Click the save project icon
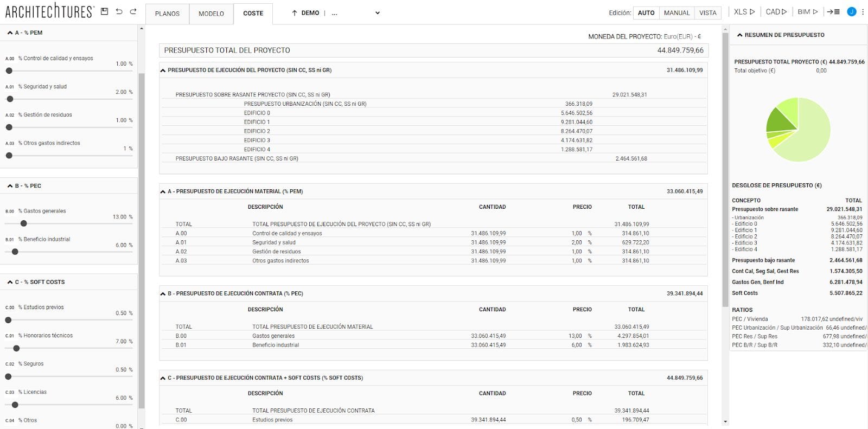 click(105, 11)
